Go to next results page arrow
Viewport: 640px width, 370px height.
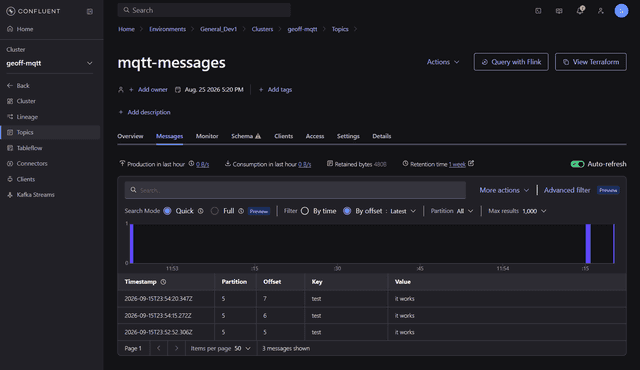[176, 348]
